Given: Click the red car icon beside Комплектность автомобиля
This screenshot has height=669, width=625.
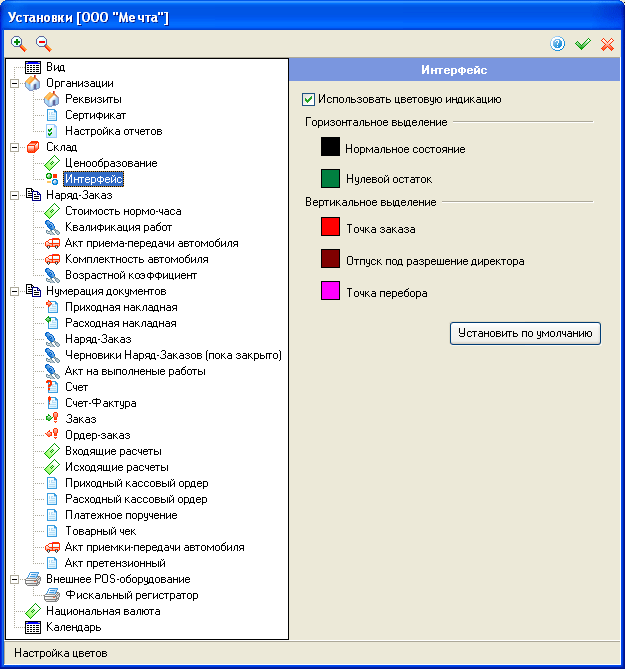Looking at the screenshot, I should tap(52, 259).
